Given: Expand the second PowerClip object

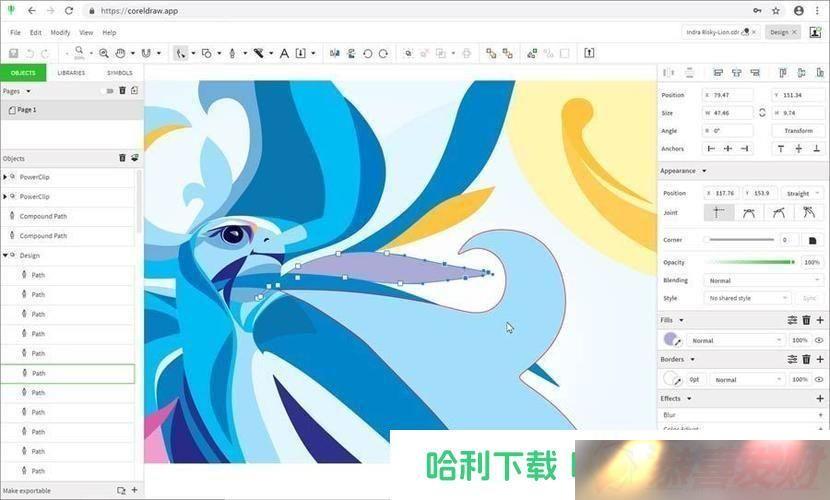Looking at the screenshot, I should tap(5, 196).
